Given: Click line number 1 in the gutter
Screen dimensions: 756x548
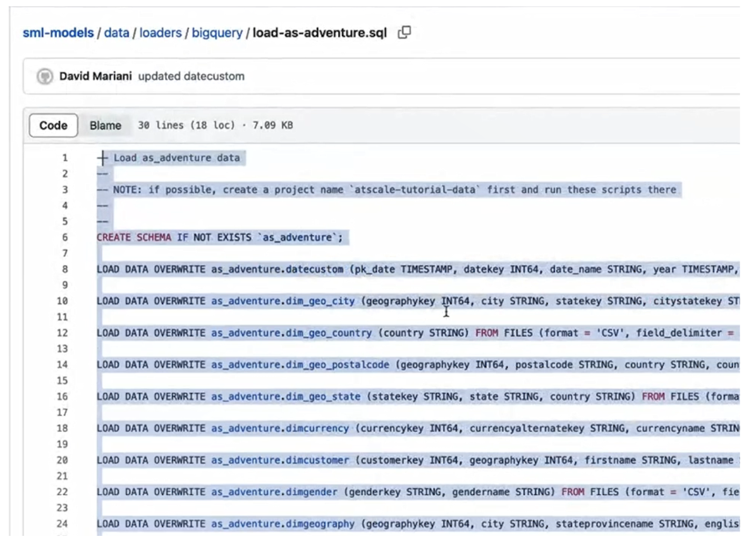Looking at the screenshot, I should coord(64,158).
